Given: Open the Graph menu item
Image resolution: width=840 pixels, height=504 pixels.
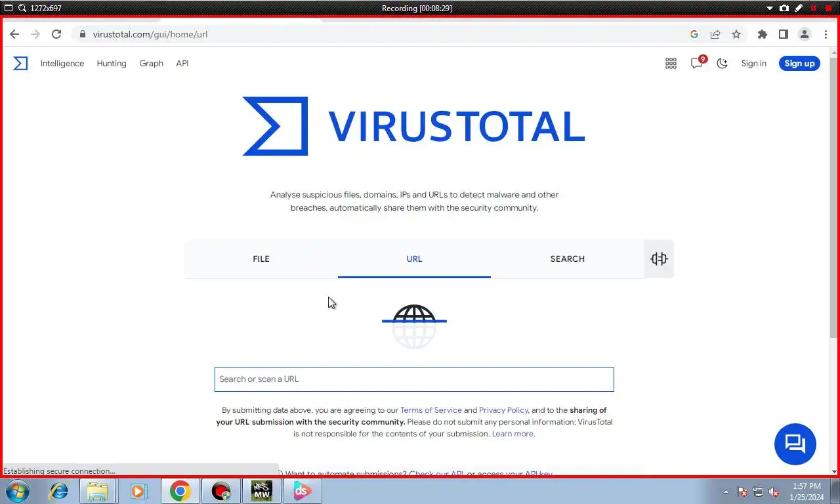Looking at the screenshot, I should point(151,64).
